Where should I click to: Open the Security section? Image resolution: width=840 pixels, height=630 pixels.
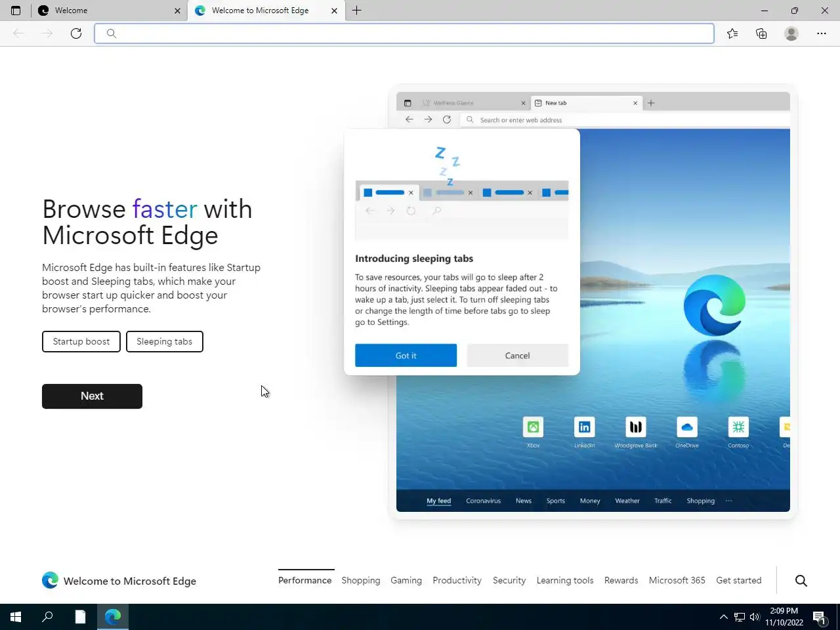click(x=509, y=580)
